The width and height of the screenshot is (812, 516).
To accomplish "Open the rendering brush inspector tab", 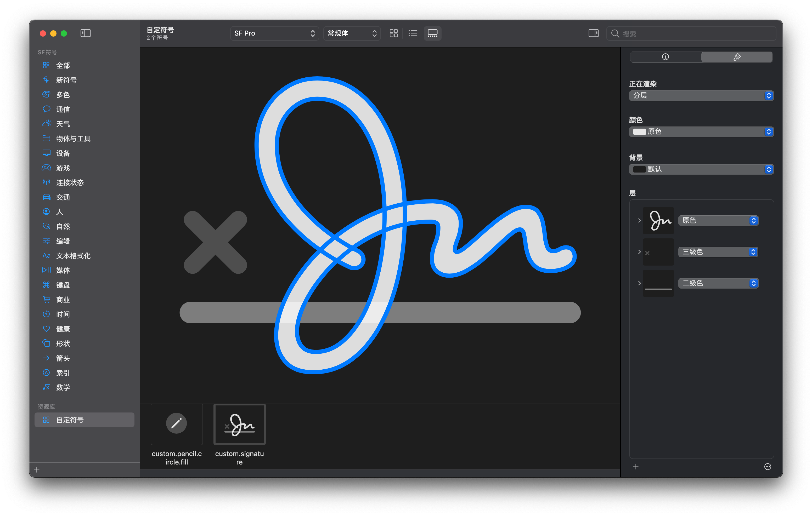I will point(737,57).
